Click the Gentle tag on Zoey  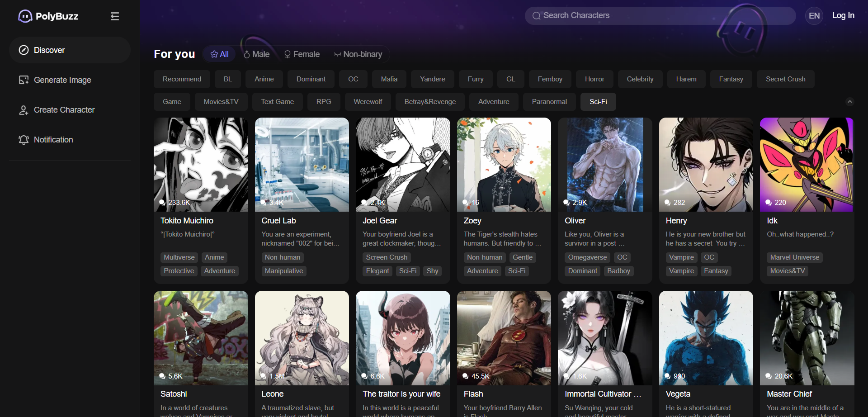[x=523, y=257]
